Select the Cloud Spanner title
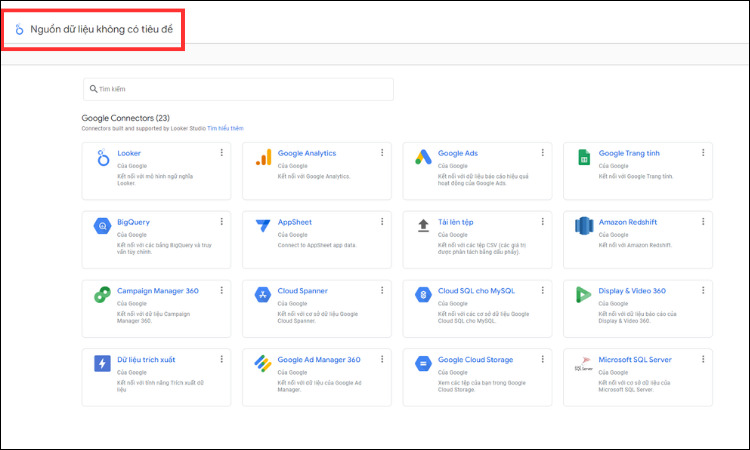The image size is (750, 450). click(302, 291)
